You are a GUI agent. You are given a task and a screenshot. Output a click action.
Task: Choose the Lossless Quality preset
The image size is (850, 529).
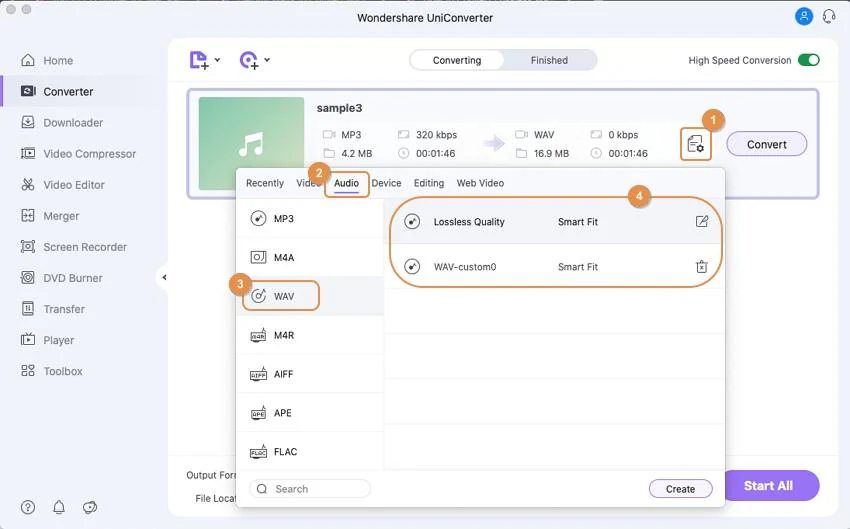pyautogui.click(x=554, y=222)
